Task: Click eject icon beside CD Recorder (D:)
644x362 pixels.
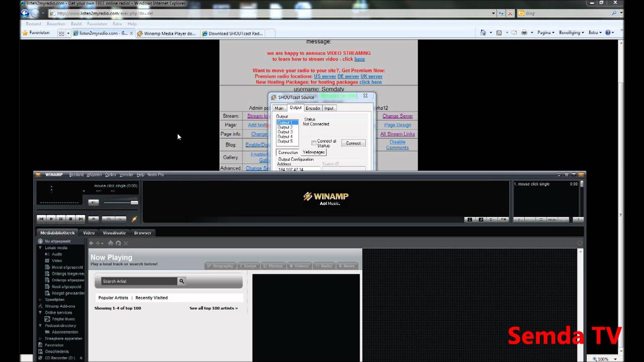Action: 81,358
